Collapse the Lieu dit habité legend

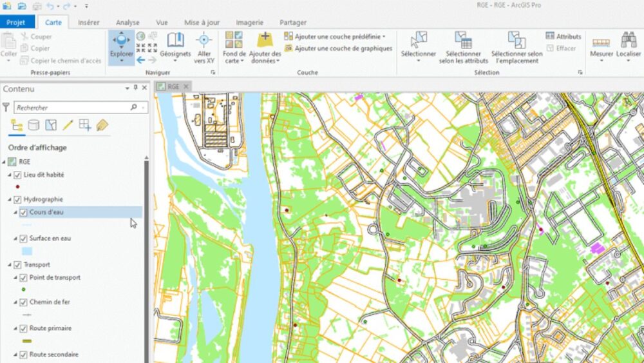pyautogui.click(x=10, y=175)
